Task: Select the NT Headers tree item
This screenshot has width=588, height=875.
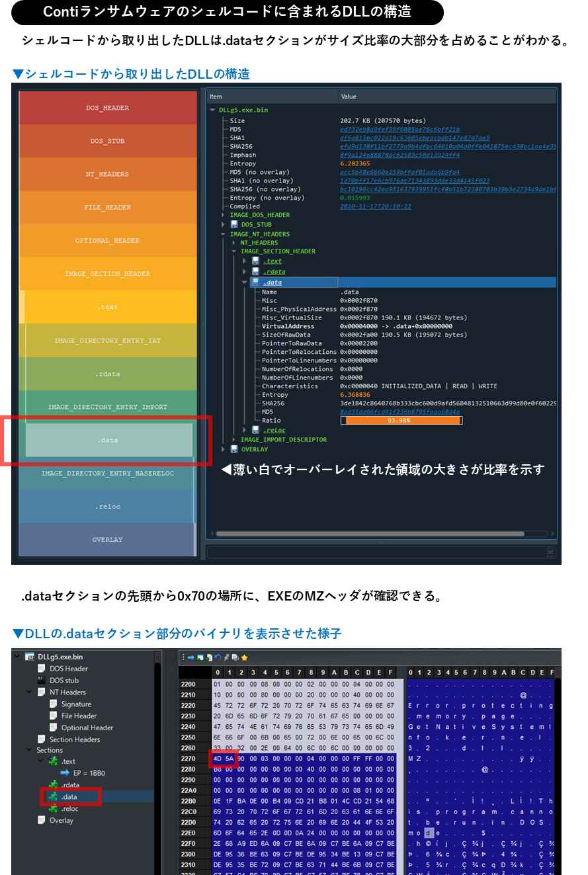Action: coord(67,692)
